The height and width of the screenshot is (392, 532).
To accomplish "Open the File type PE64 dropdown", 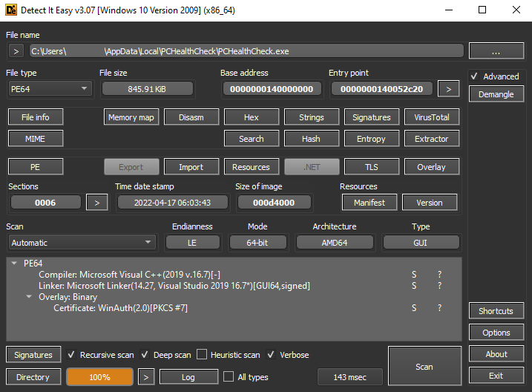I will click(50, 89).
